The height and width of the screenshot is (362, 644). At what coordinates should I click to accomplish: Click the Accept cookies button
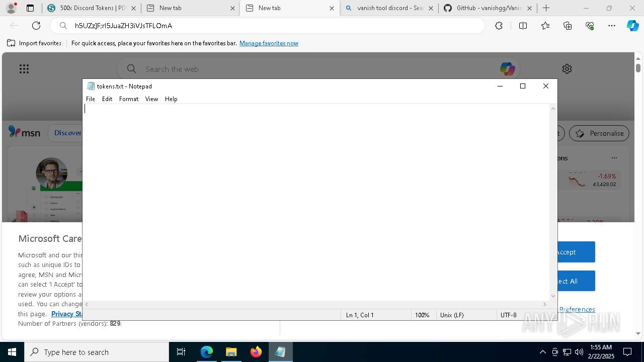point(576,252)
